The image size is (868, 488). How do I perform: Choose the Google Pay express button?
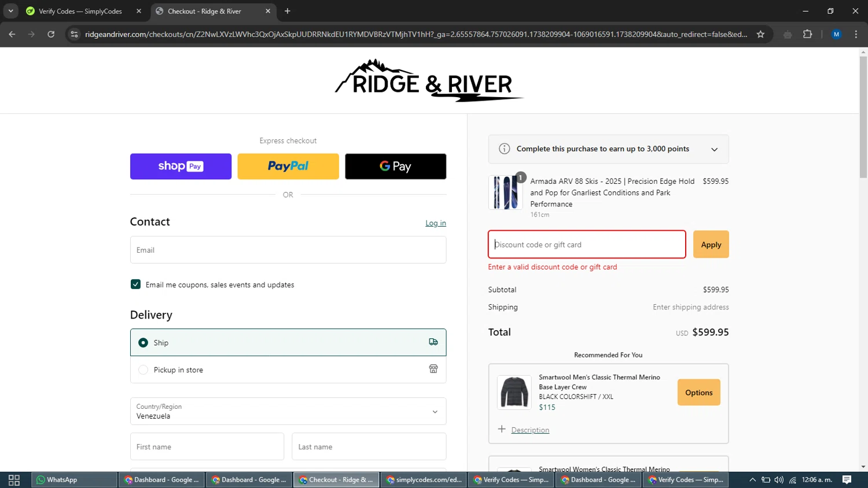click(396, 167)
